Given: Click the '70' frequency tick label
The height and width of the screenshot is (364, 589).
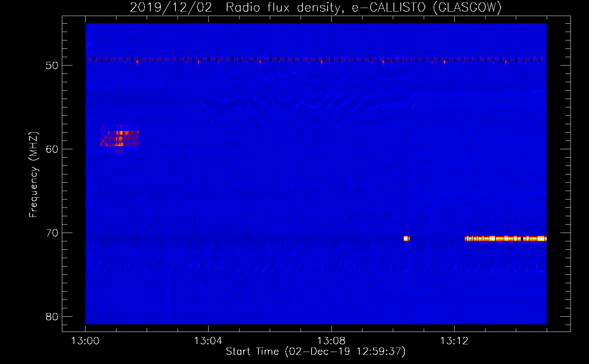Looking at the screenshot, I should [52, 233].
